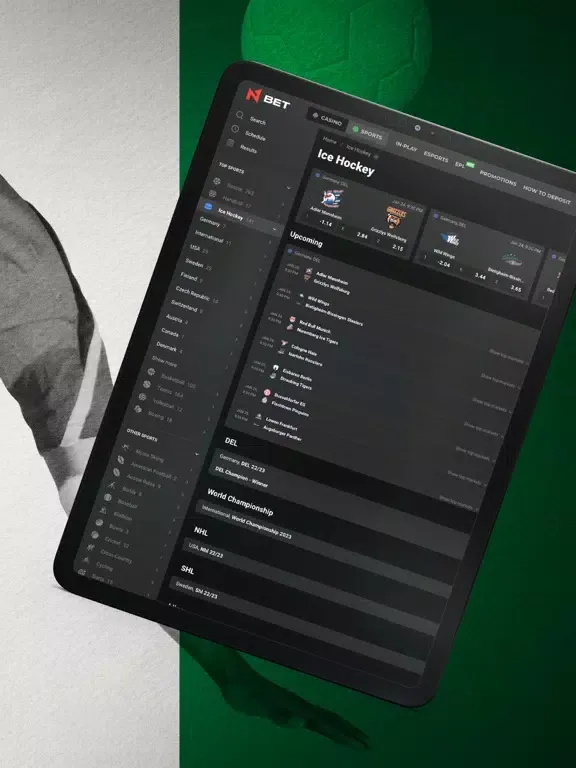
Task: Click the Grizzlys Wolfsburg team logo
Action: (x=395, y=217)
